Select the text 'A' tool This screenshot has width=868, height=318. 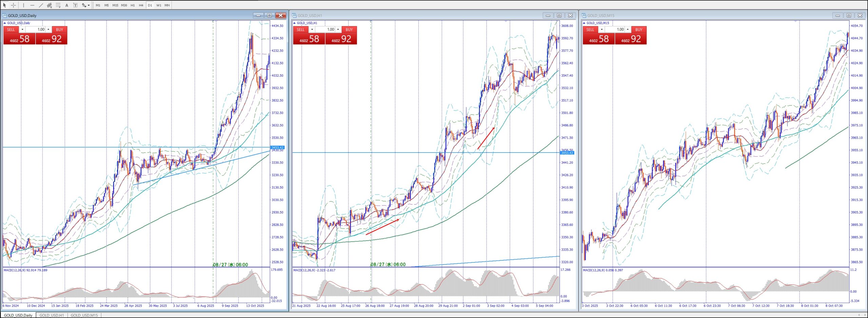point(67,5)
